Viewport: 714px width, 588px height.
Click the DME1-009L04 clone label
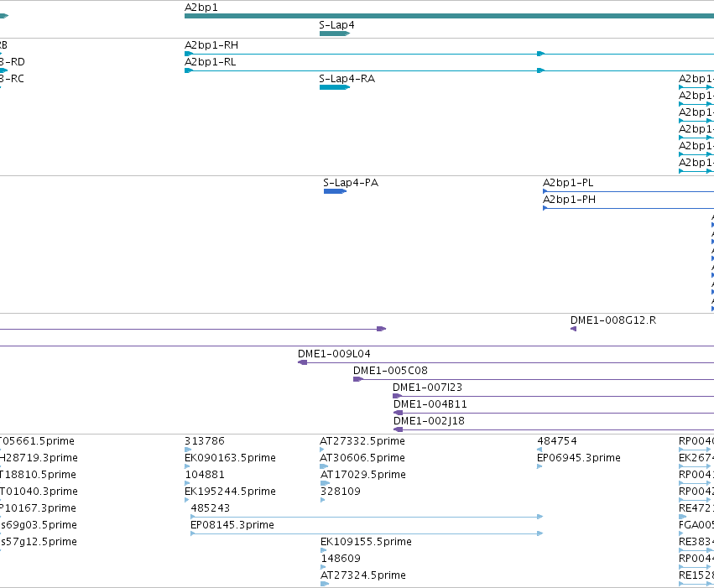pos(334,354)
